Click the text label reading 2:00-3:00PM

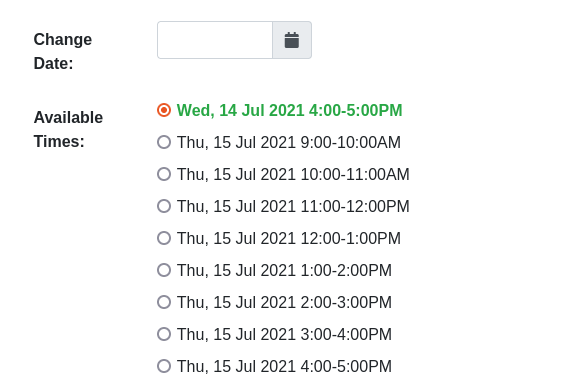click(346, 302)
